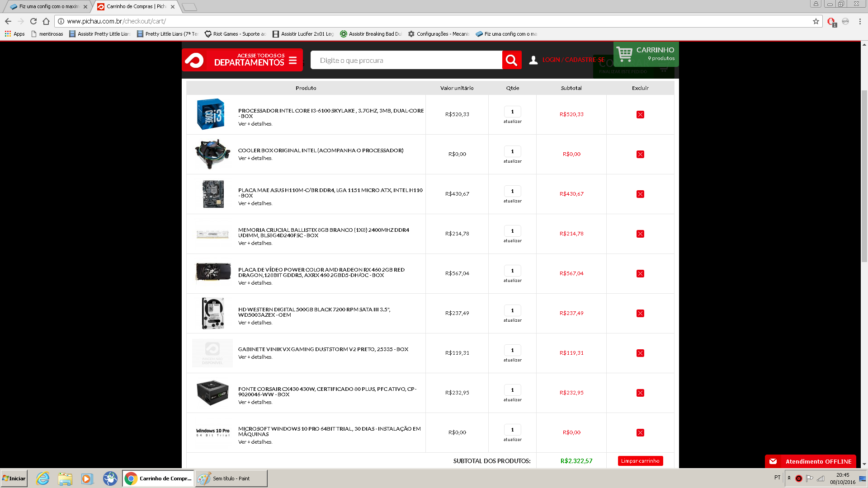
Task: Expand the Acesse todos os Departamentos menu
Action: click(242, 60)
